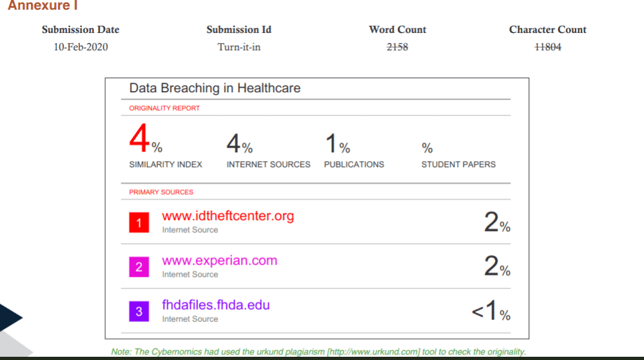
Task: Click the purple number 3 source badge
Action: pos(139,311)
